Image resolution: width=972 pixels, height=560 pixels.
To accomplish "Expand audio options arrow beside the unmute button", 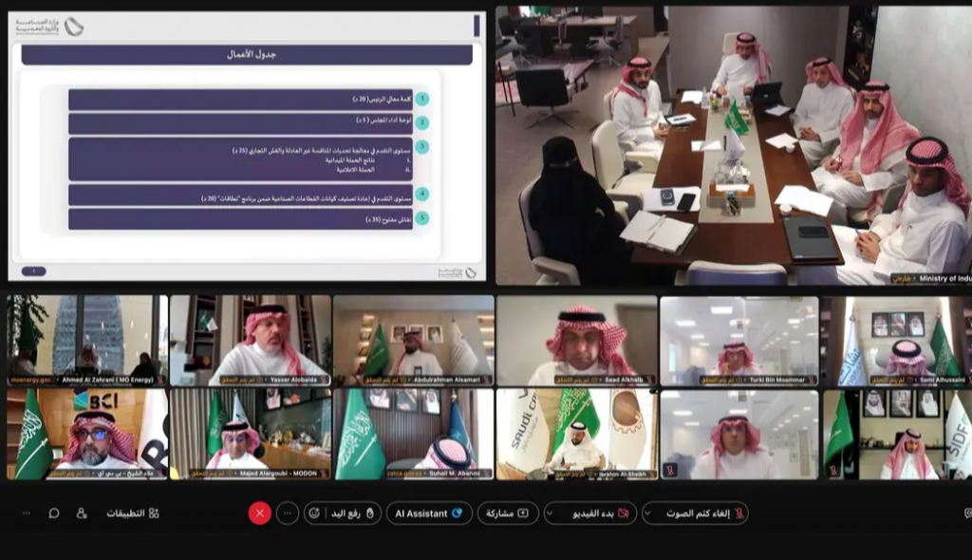I will coord(649,513).
